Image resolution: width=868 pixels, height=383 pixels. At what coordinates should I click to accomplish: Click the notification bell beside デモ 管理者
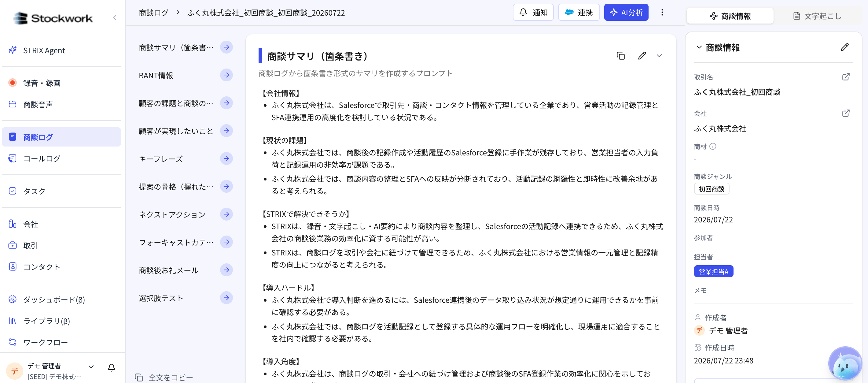pyautogui.click(x=112, y=367)
